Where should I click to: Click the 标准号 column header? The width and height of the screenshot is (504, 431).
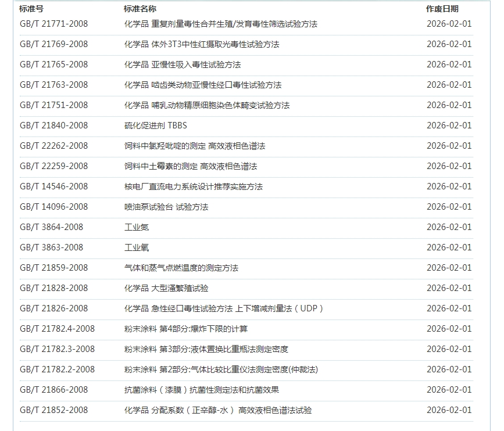(31, 9)
